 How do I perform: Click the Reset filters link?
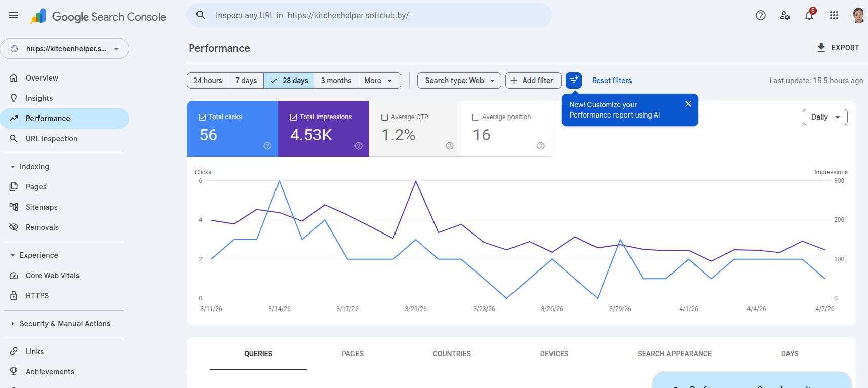coord(611,81)
